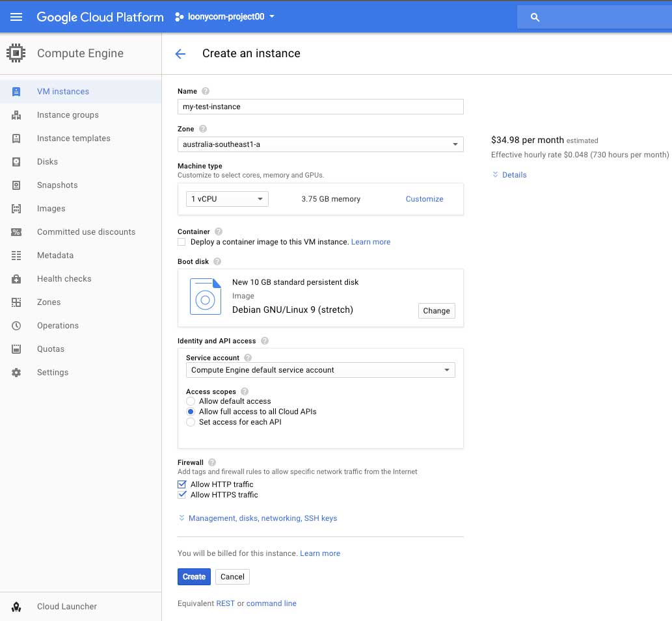
Task: Enable Deploy a container image checkbox
Action: (182, 242)
